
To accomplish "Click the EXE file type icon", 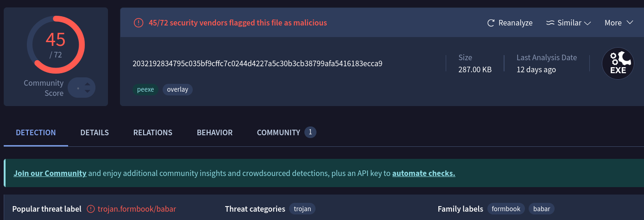I will tap(618, 63).
